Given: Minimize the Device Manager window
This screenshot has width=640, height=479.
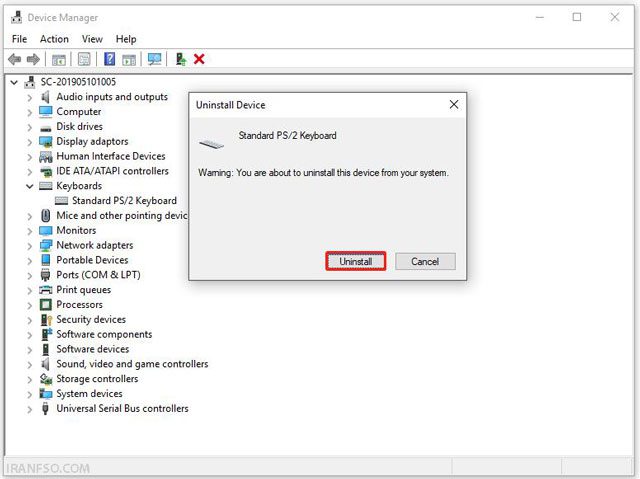Looking at the screenshot, I should 540,17.
